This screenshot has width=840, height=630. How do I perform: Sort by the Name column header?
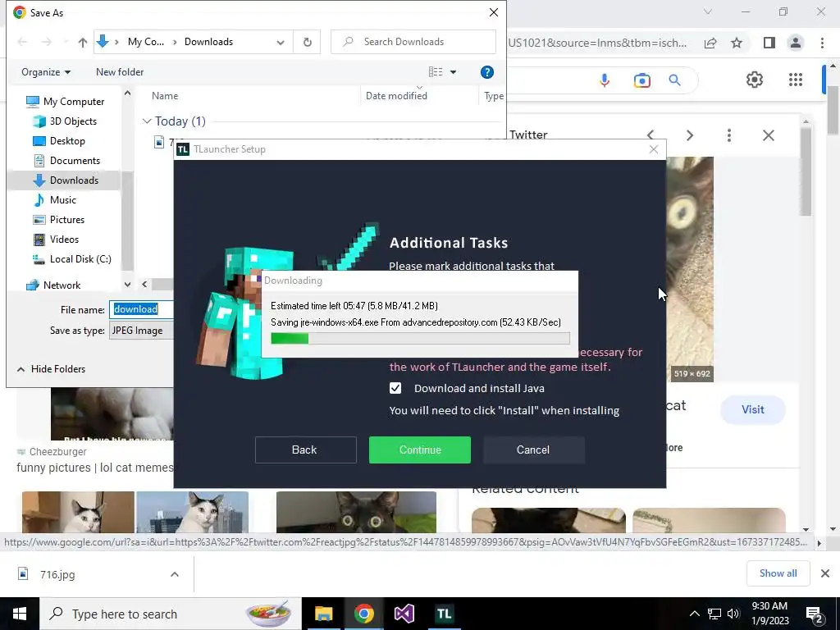(165, 96)
